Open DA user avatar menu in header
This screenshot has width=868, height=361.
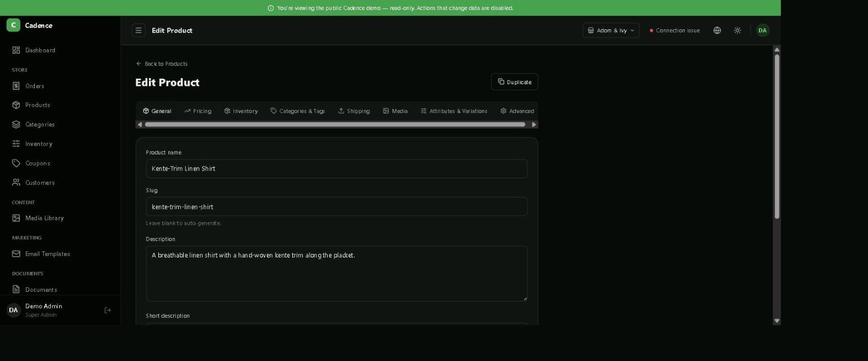click(762, 30)
